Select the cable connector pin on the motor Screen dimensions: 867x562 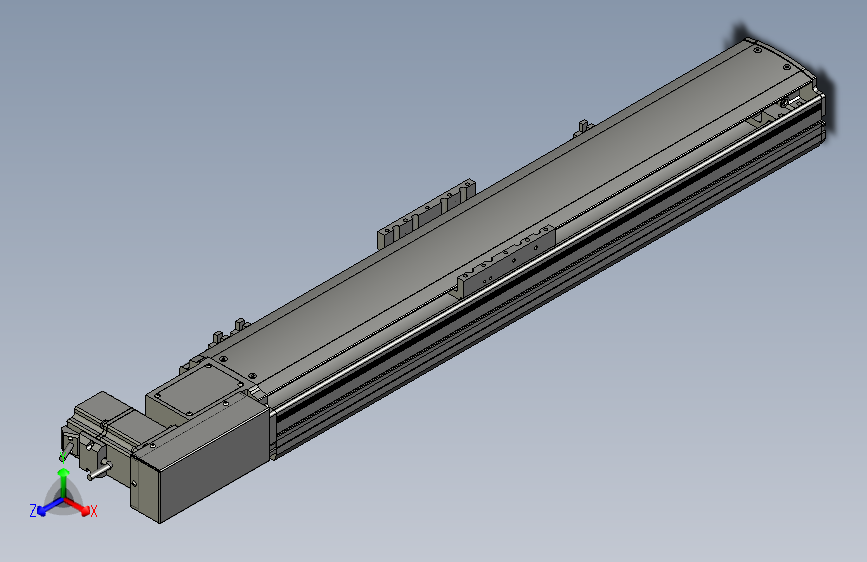(98, 472)
